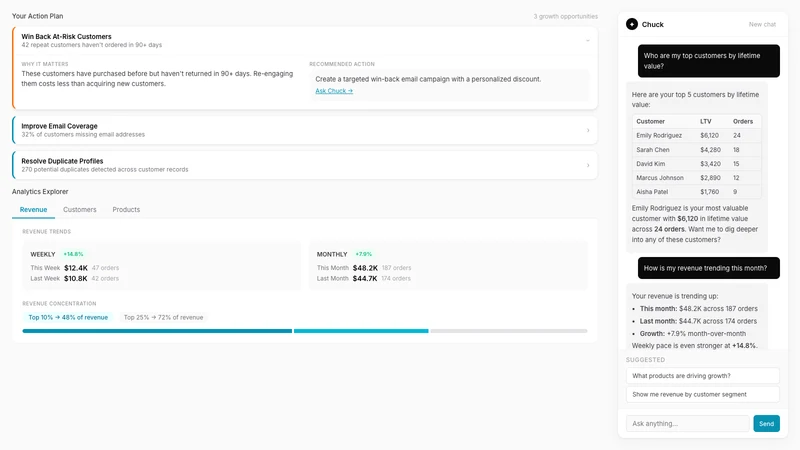Click the weekly +14.8% growth badge

[x=73, y=254]
